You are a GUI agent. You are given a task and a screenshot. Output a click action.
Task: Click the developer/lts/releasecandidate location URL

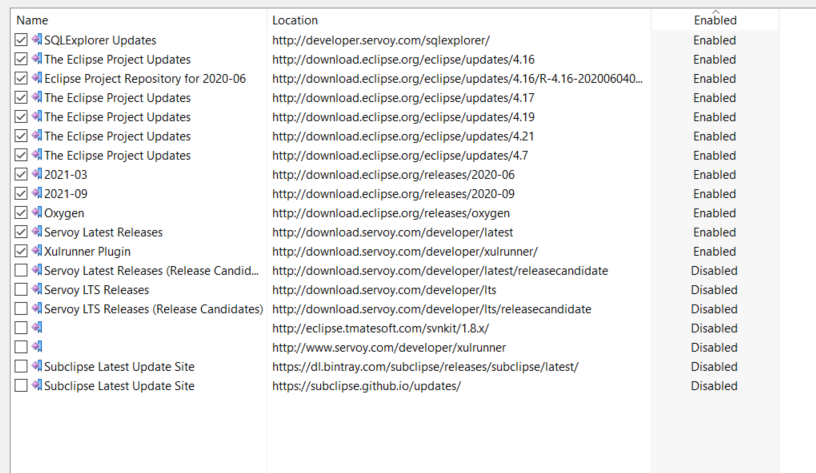431,309
